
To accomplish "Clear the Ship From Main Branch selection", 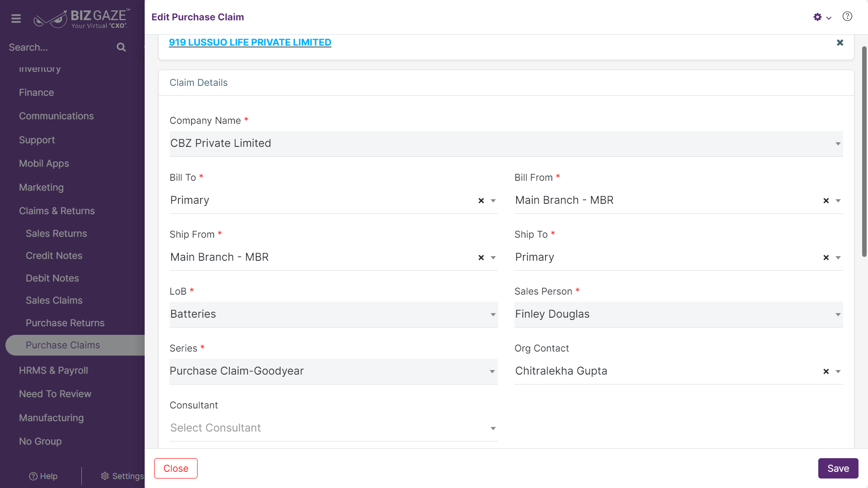I will pyautogui.click(x=481, y=258).
